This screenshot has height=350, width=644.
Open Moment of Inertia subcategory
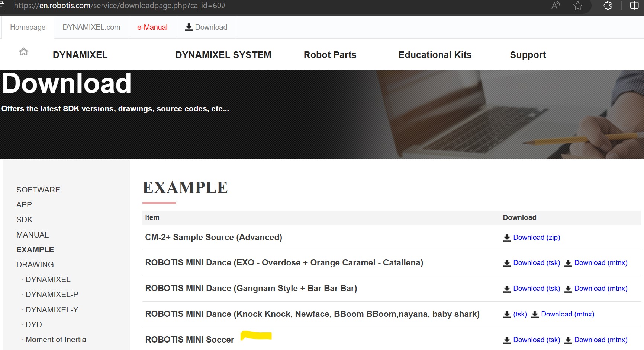pyautogui.click(x=56, y=340)
